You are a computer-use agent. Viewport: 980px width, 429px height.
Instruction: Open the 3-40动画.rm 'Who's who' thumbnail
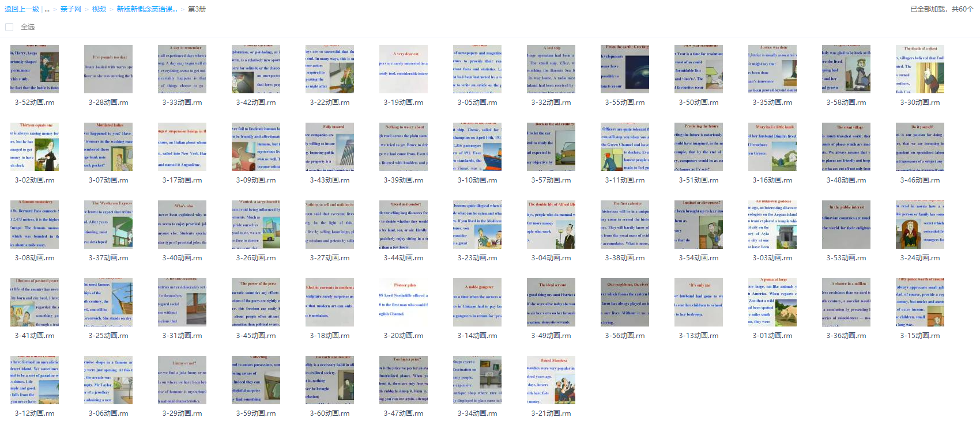pos(182,225)
